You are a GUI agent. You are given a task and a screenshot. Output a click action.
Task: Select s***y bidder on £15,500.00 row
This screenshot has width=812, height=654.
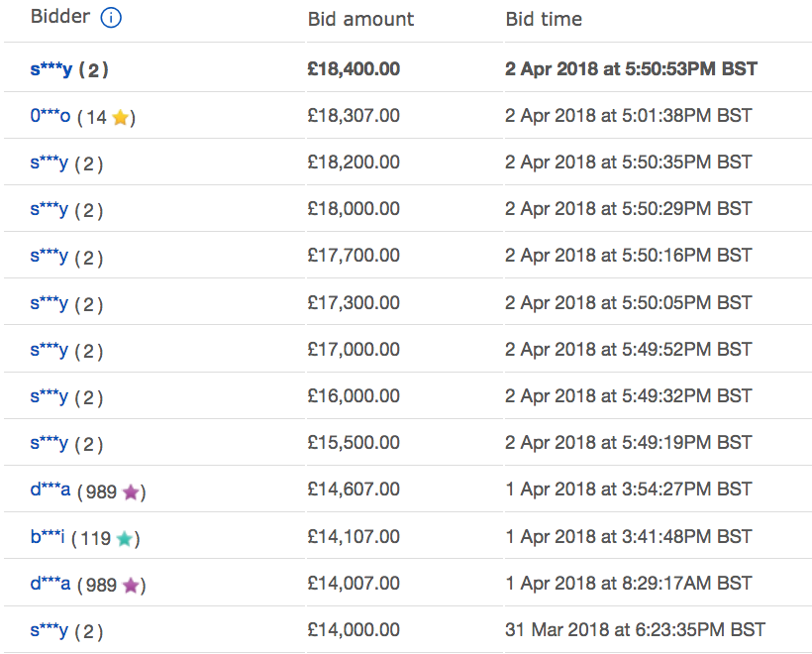[x=49, y=444]
